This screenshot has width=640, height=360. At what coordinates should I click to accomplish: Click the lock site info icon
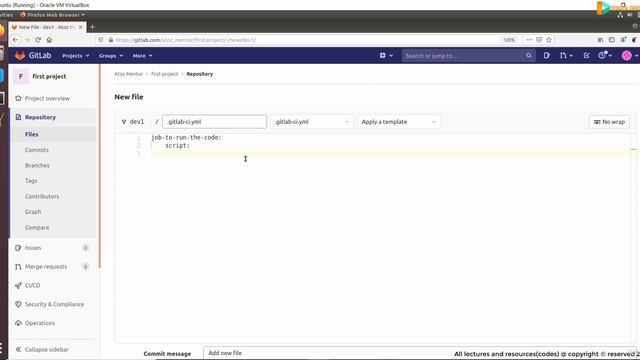(x=111, y=40)
